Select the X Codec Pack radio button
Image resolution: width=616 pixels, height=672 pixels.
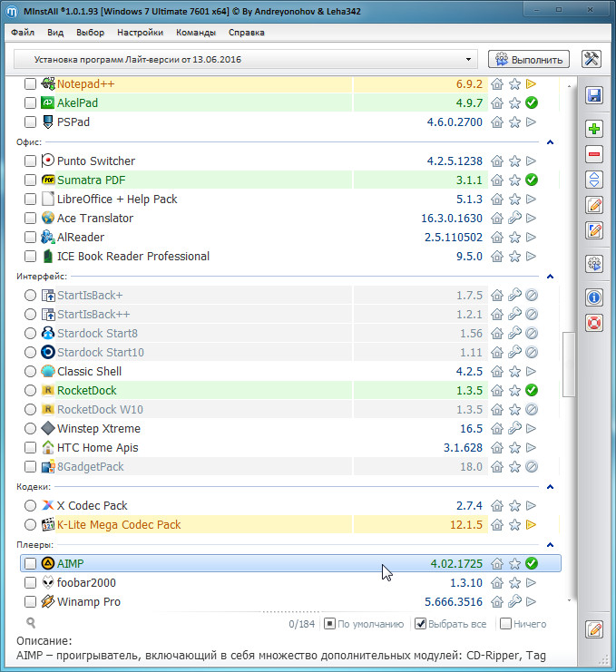tap(30, 506)
